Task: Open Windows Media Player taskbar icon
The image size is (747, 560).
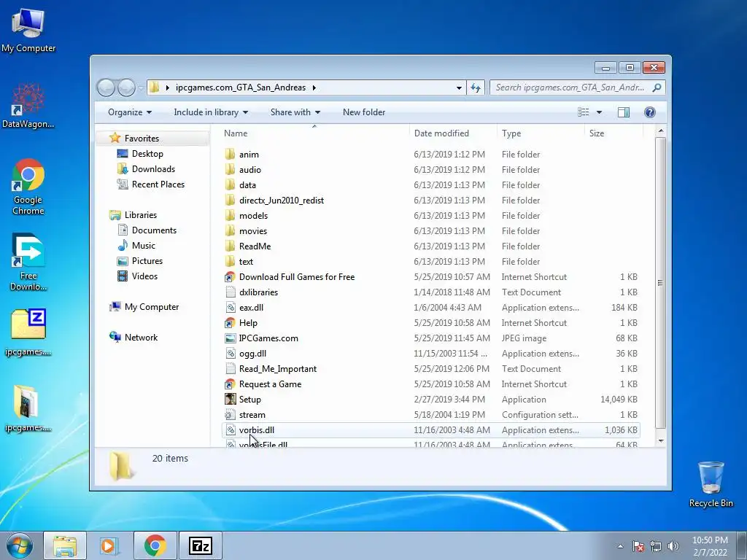Action: coord(109,545)
